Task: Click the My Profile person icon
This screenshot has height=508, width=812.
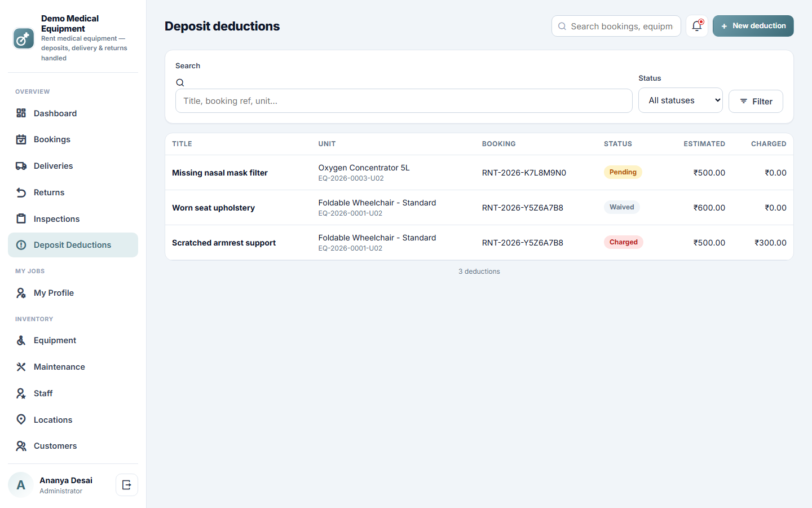Action: pyautogui.click(x=21, y=293)
